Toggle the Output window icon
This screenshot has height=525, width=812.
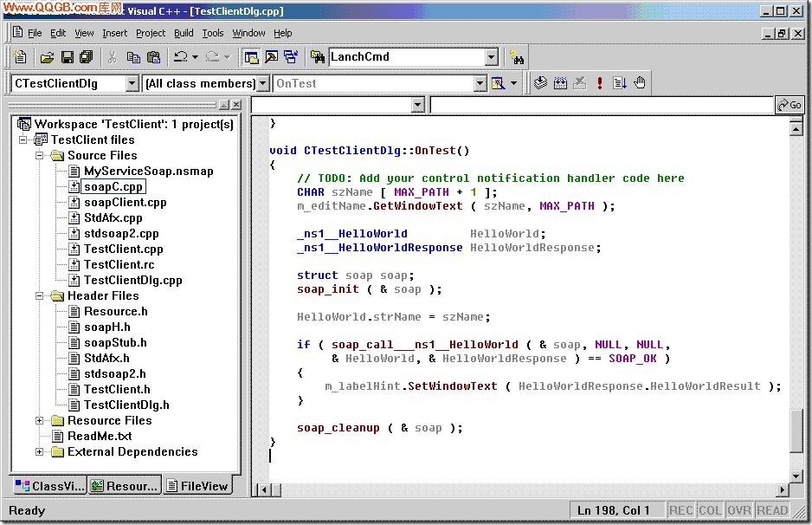coord(271,57)
